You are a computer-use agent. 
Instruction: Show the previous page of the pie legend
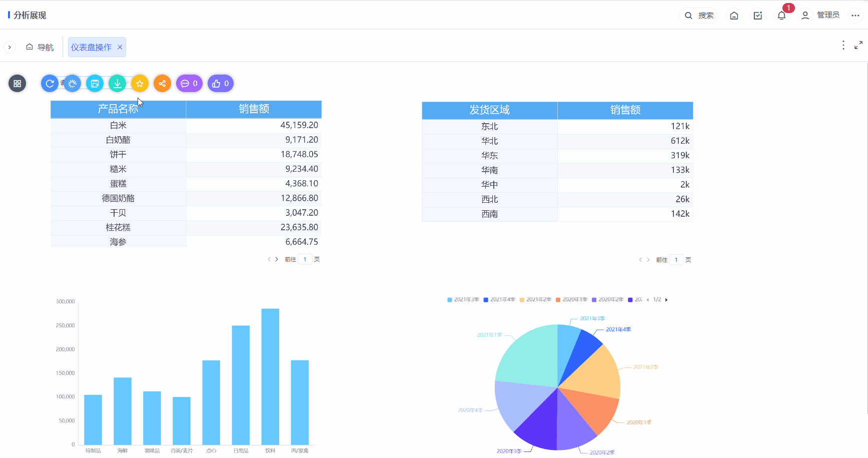point(648,300)
